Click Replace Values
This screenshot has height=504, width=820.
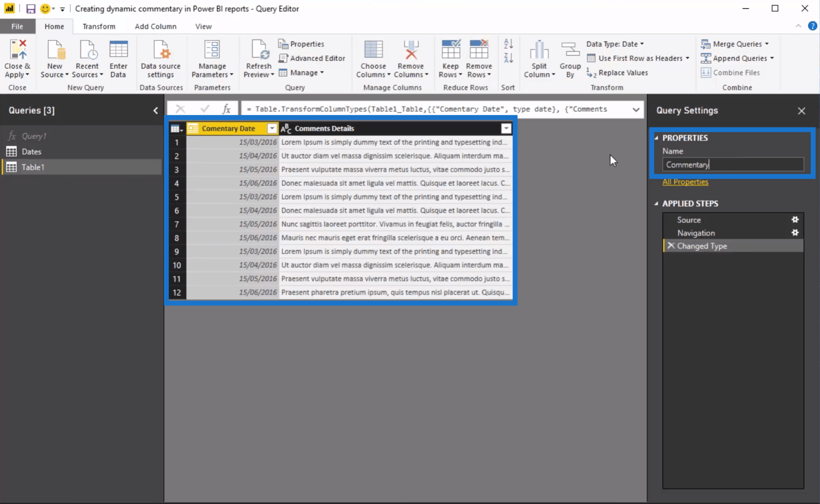[617, 73]
